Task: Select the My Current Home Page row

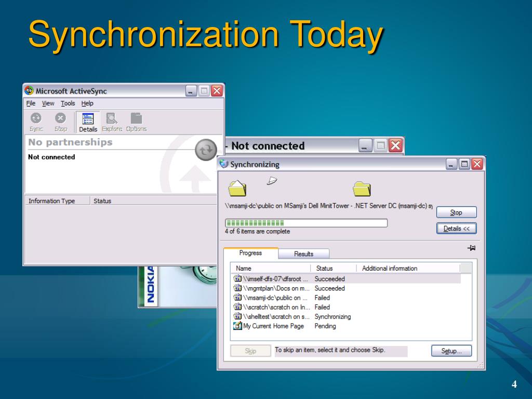Action: click(346, 326)
